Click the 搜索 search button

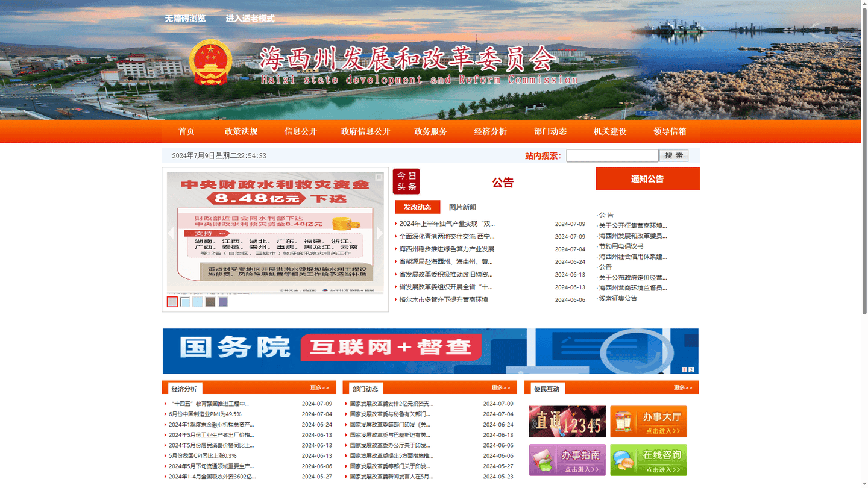[674, 155]
